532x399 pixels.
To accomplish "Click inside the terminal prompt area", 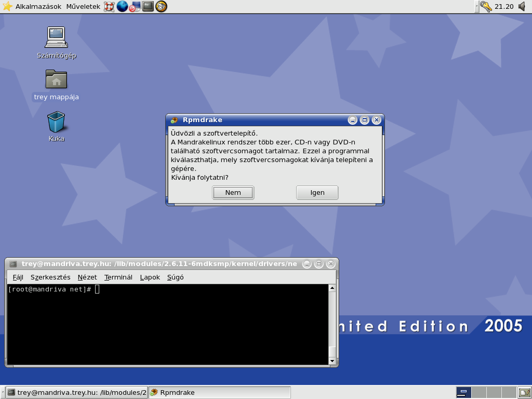I will (168, 324).
